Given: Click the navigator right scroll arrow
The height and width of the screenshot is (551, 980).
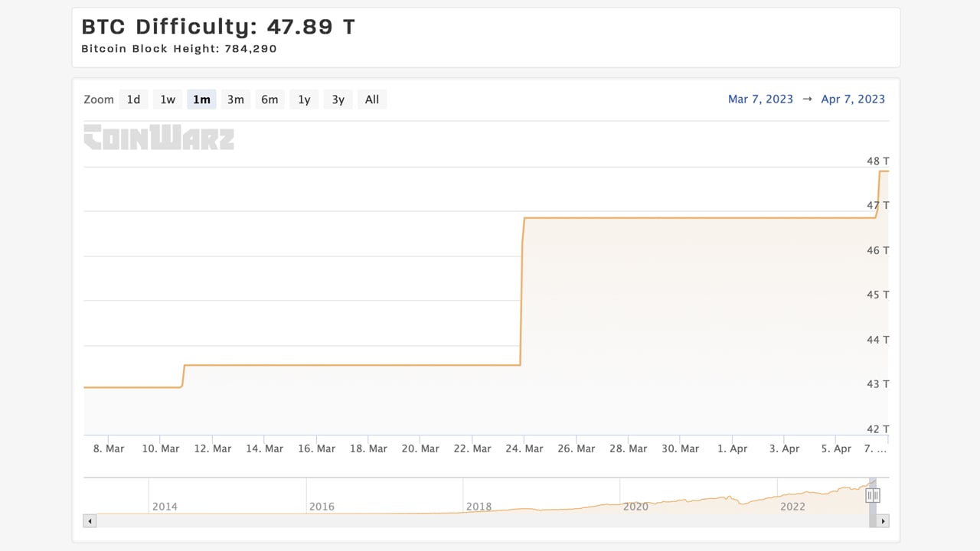Looking at the screenshot, I should click(883, 521).
